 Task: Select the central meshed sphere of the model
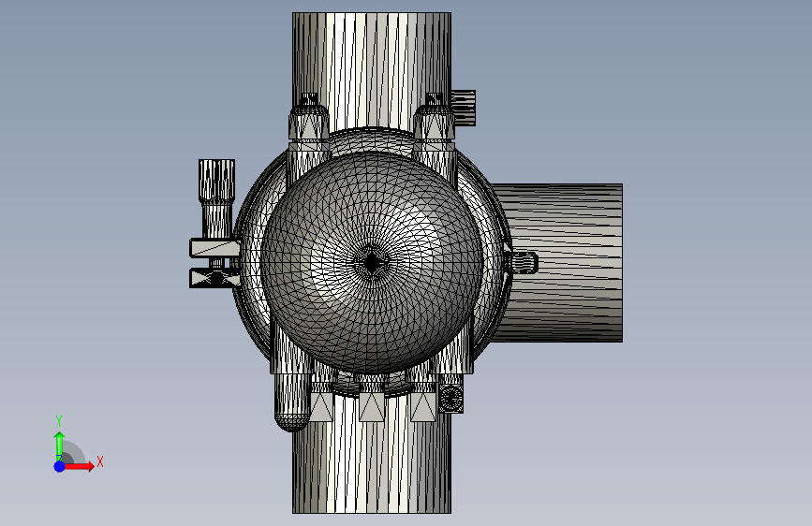point(372,262)
